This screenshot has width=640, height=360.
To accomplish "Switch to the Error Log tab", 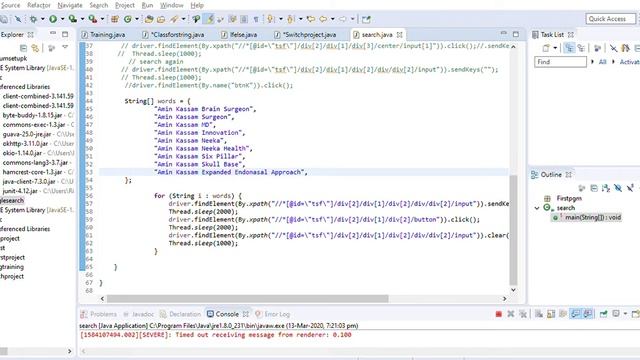I will point(273,314).
